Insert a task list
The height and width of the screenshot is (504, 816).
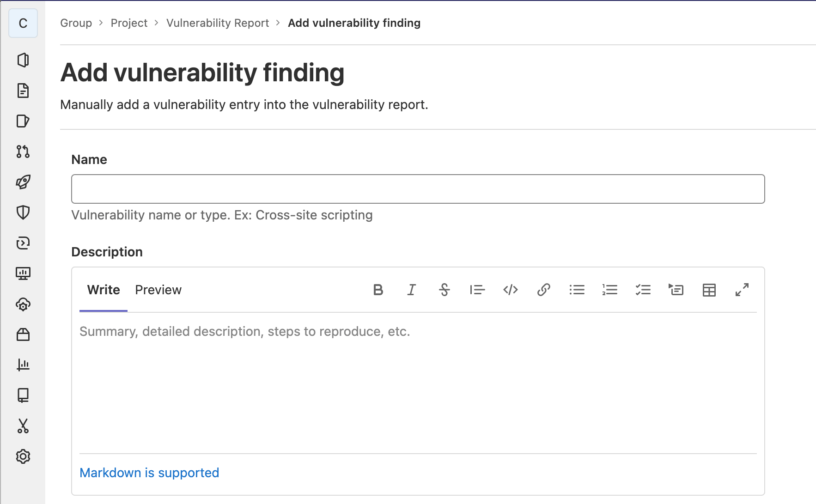643,290
